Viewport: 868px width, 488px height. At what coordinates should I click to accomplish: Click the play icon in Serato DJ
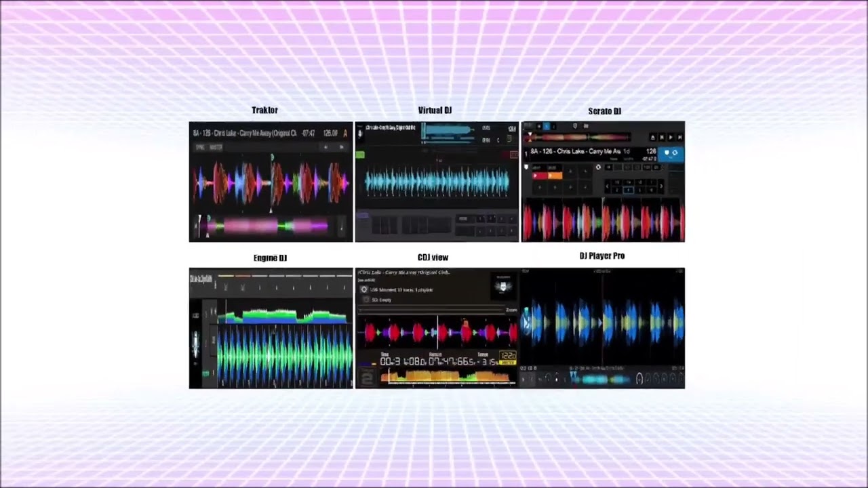[671, 138]
